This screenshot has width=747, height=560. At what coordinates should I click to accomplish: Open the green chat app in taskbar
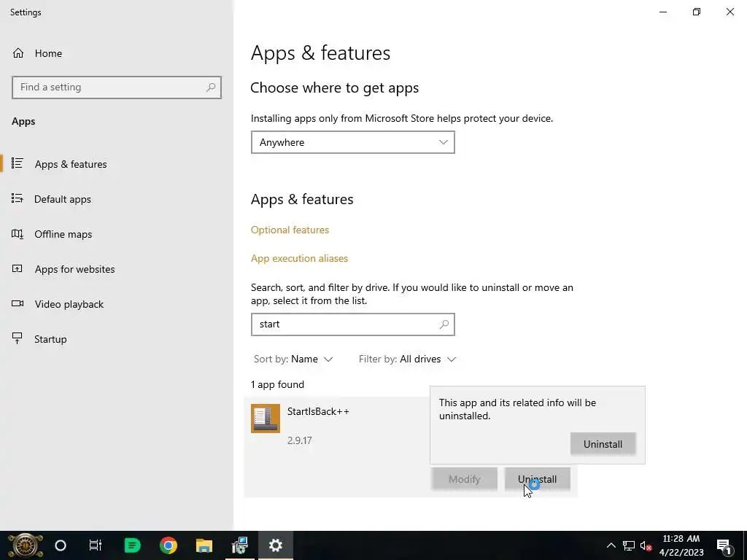(132, 545)
